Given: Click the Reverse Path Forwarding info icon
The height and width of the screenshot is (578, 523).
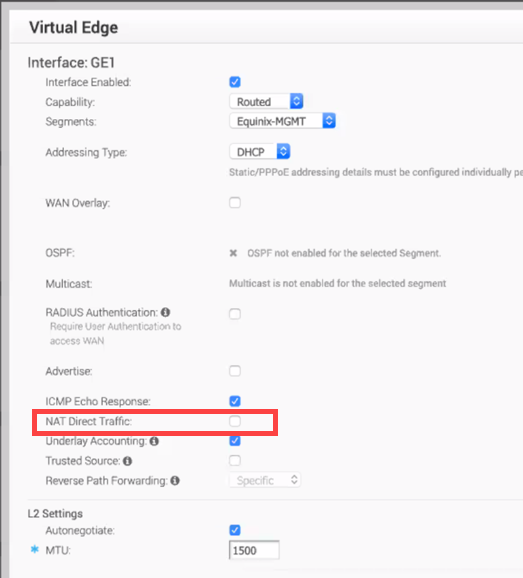Looking at the screenshot, I should [x=175, y=481].
